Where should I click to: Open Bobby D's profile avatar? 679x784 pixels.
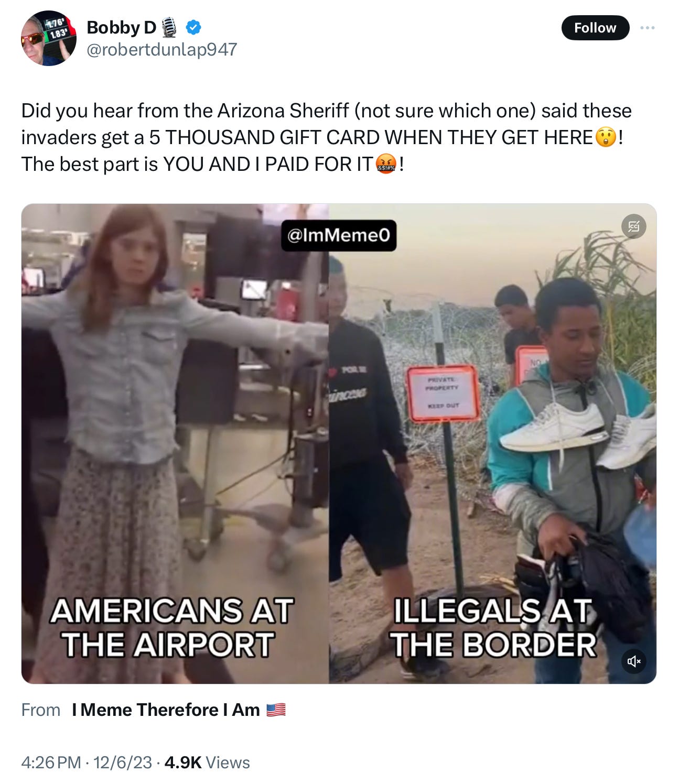coord(49,38)
